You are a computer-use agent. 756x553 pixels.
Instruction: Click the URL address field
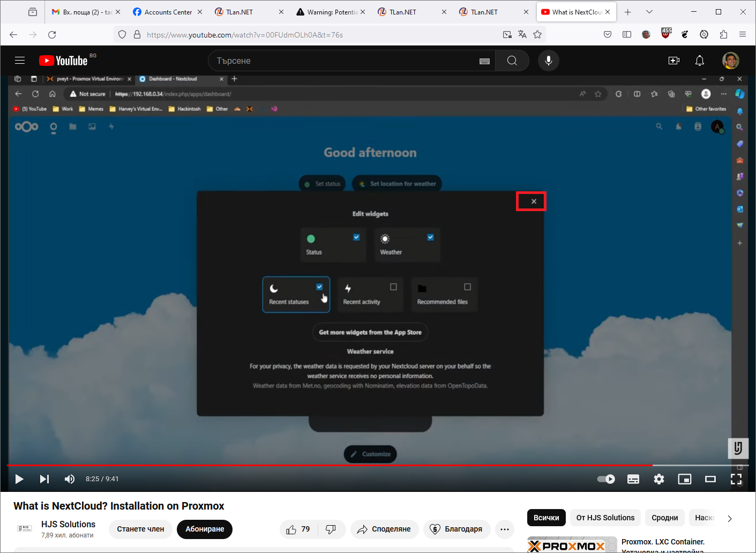pos(321,35)
